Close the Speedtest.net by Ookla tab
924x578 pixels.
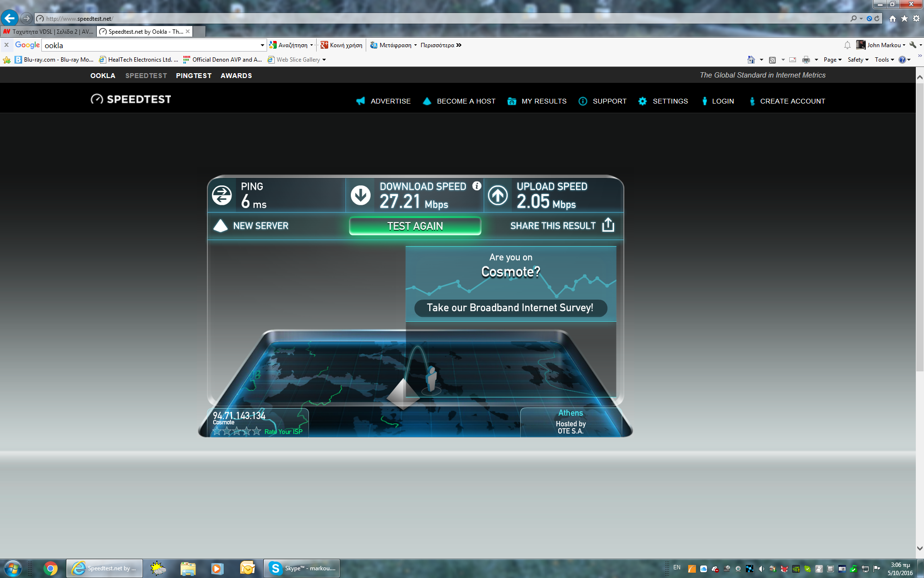click(x=188, y=31)
